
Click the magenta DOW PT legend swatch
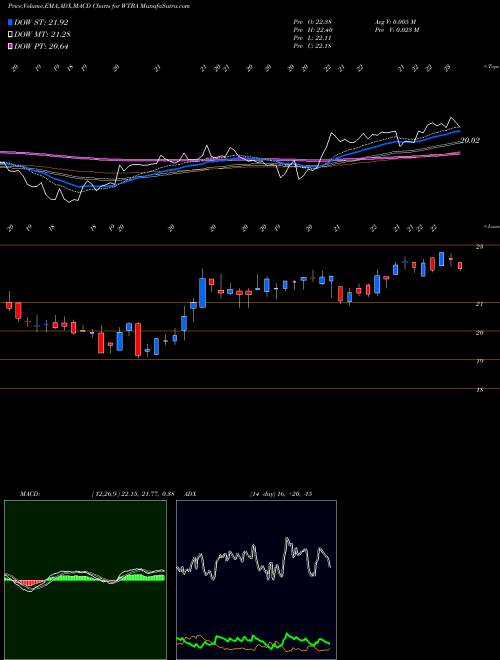[11, 46]
